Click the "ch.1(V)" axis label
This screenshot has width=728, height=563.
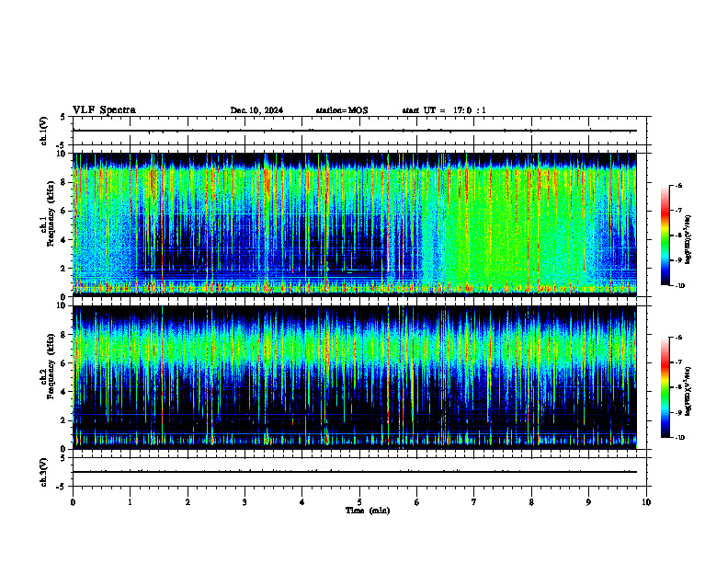point(44,131)
